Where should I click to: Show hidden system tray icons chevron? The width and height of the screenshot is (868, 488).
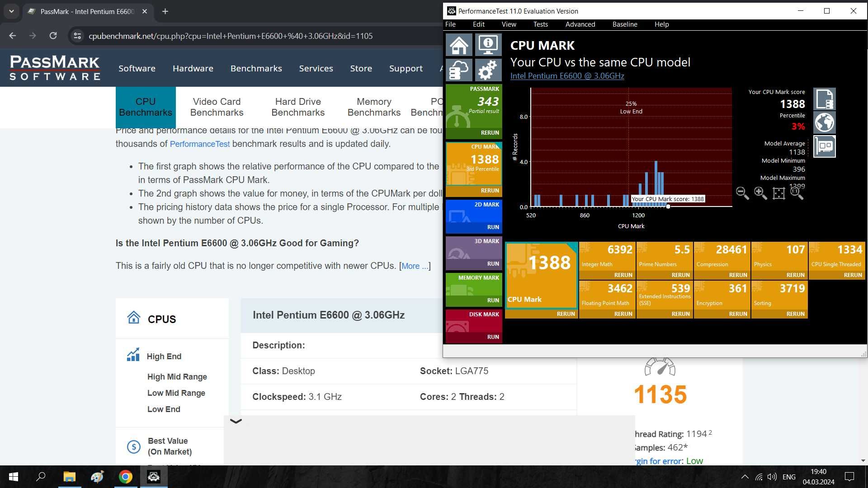745,477
